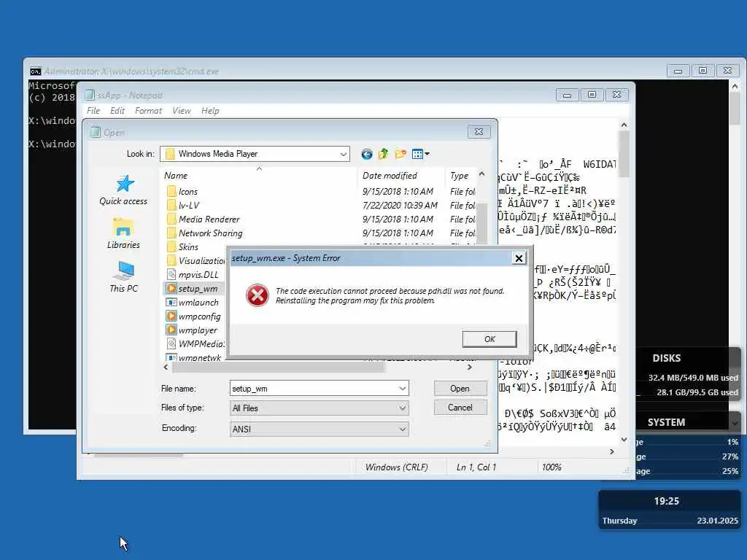Screen dimensions: 747x560
Task: Click cmd.exe window scrollbar up arrow
Action: pyautogui.click(x=735, y=87)
